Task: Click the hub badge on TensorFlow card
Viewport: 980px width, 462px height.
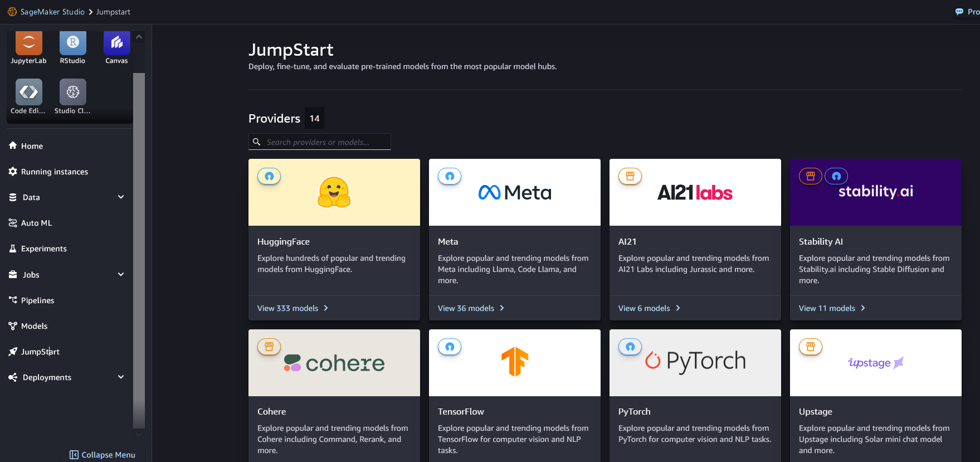Action: tap(450, 347)
